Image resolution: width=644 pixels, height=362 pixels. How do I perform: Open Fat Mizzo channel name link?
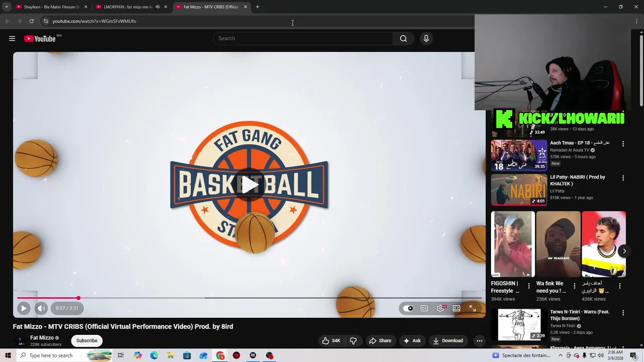click(x=42, y=338)
